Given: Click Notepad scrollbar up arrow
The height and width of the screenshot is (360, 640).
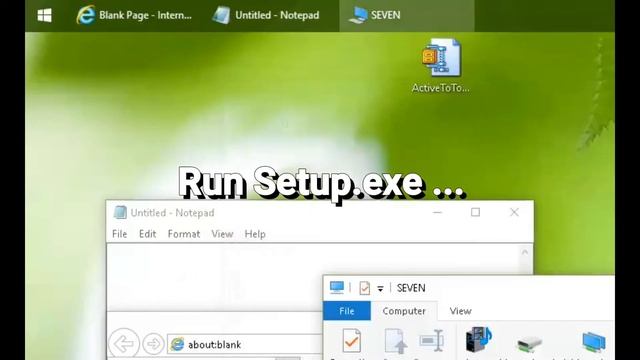Looking at the screenshot, I should (524, 252).
